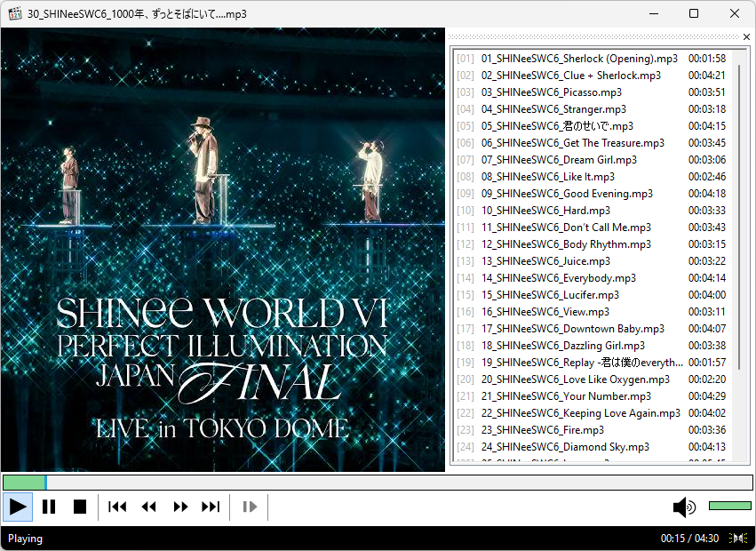Screen dimensions: 756x551
Task: Skip to the next track
Action: point(211,507)
